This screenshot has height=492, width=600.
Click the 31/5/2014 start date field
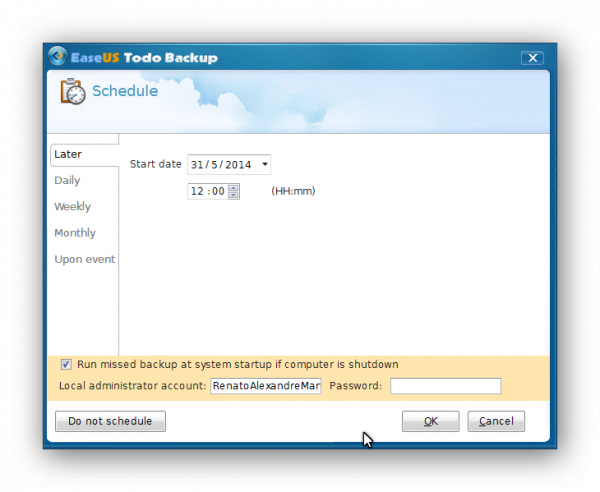coord(229,165)
